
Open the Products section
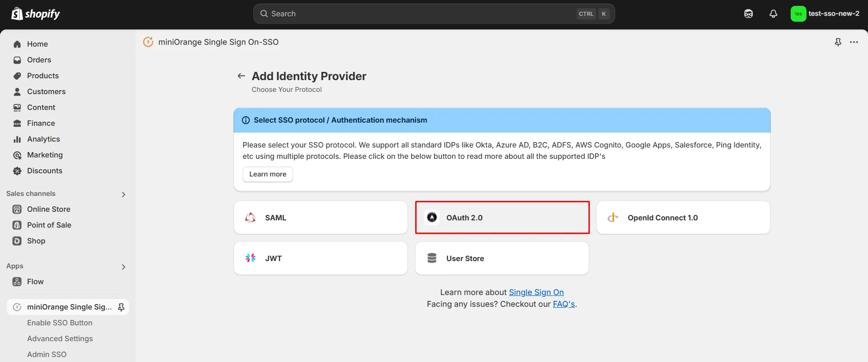click(43, 76)
